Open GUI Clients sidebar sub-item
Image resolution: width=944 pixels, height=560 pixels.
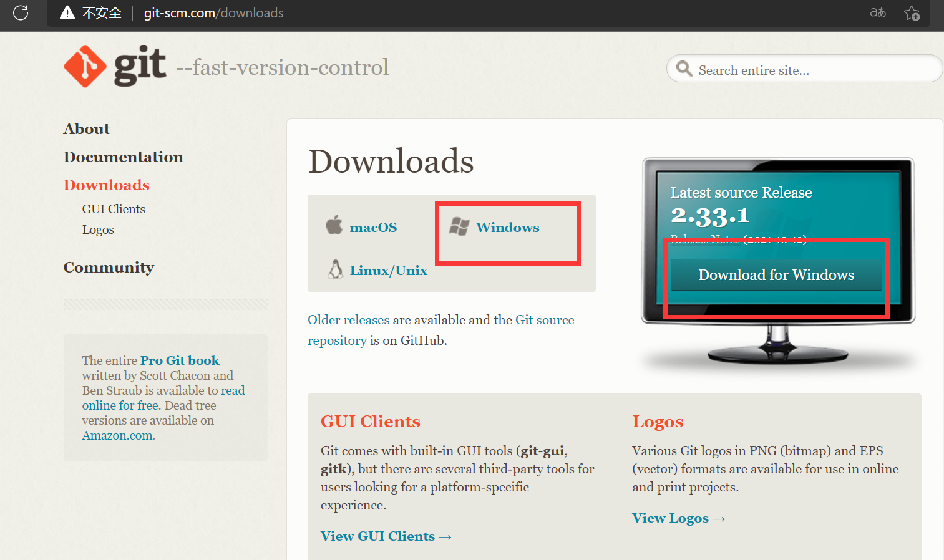coord(114,210)
